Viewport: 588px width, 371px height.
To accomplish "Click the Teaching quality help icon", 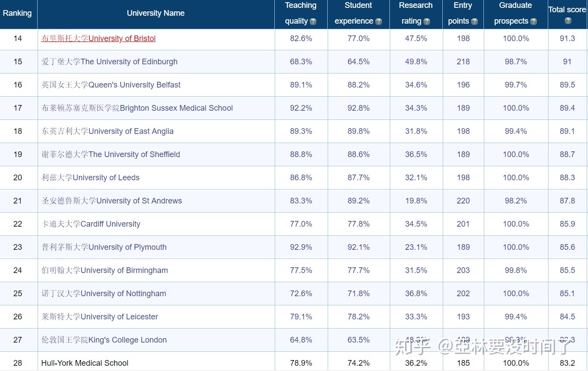I will 313,21.
